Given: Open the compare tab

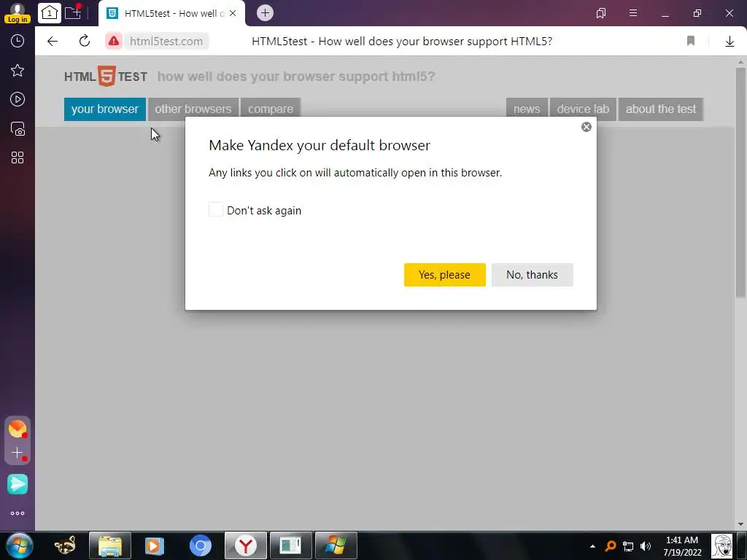Looking at the screenshot, I should coord(271,109).
